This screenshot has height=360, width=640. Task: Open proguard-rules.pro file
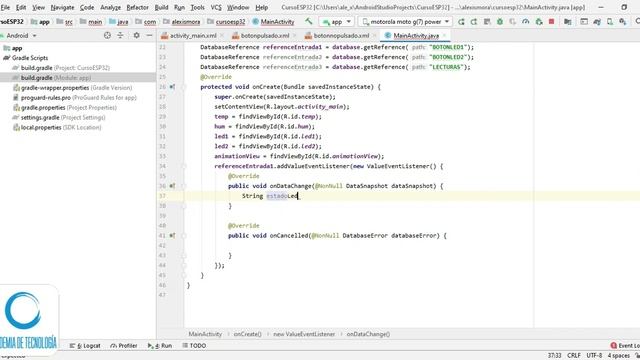tap(78, 98)
